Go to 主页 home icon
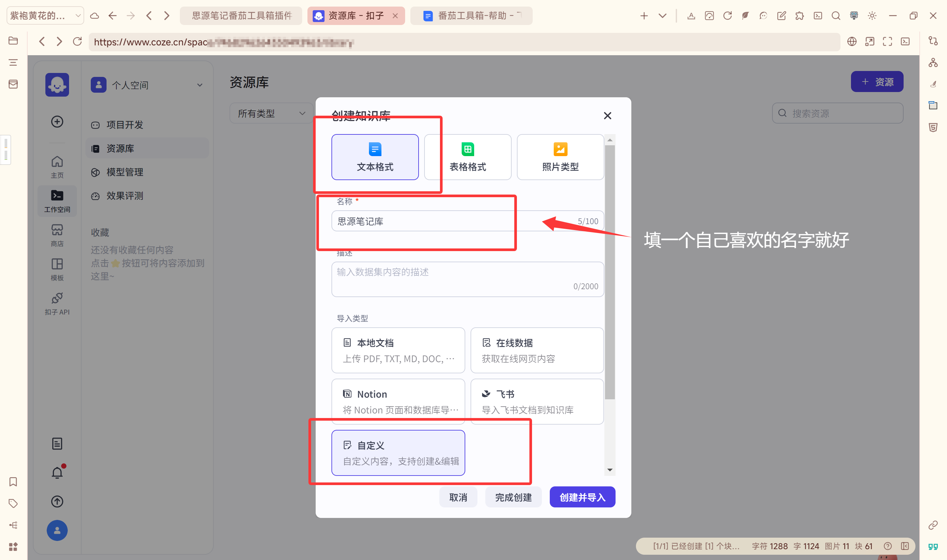This screenshot has height=560, width=947. point(57,166)
